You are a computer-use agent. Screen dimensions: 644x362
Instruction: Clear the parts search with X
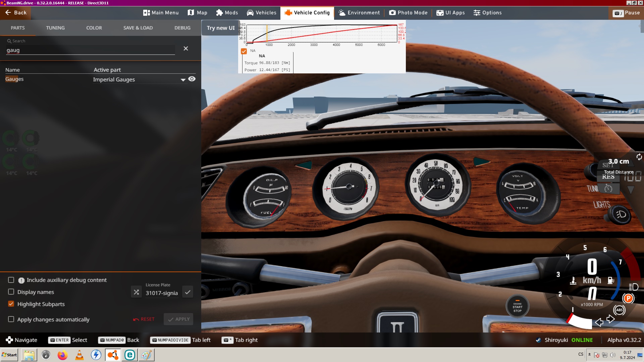pyautogui.click(x=186, y=49)
